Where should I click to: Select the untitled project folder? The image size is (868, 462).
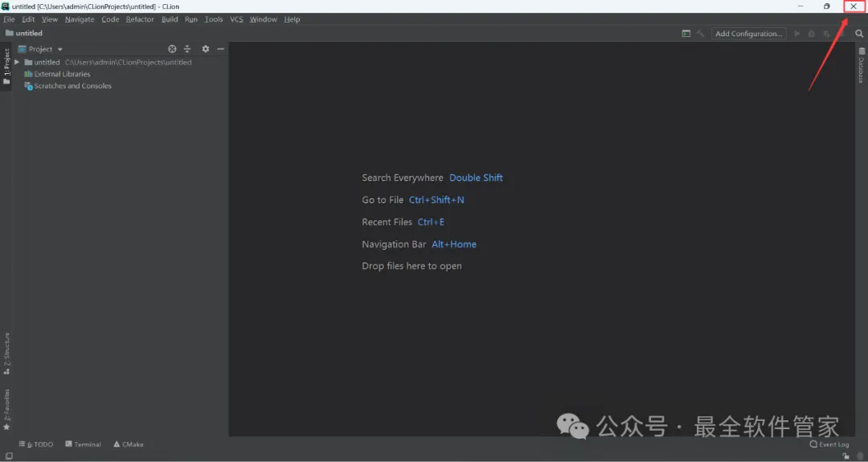pos(47,63)
